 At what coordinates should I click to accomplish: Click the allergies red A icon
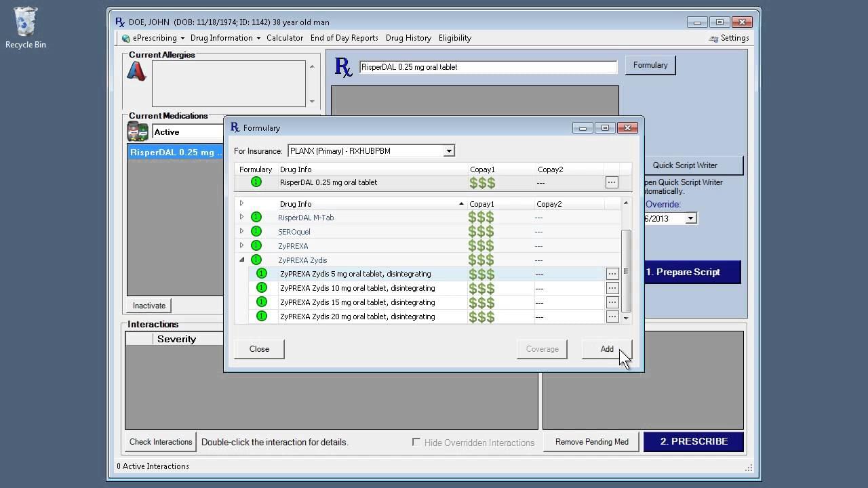click(x=136, y=71)
